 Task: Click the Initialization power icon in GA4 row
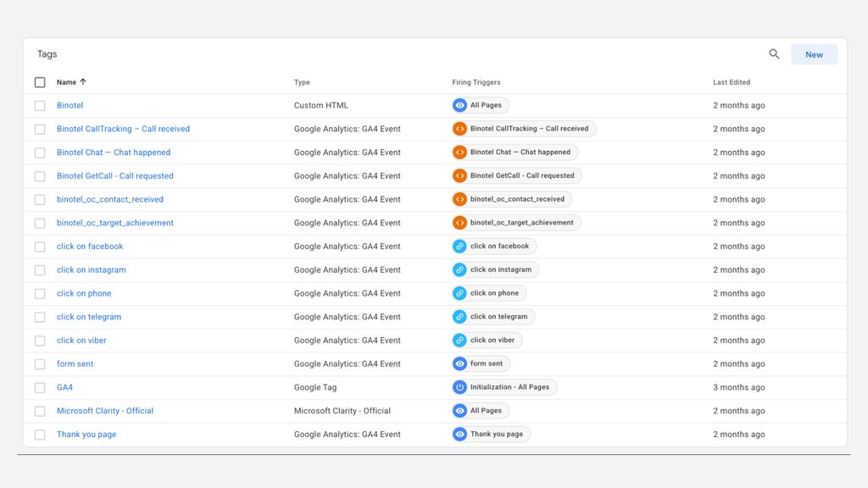click(459, 387)
